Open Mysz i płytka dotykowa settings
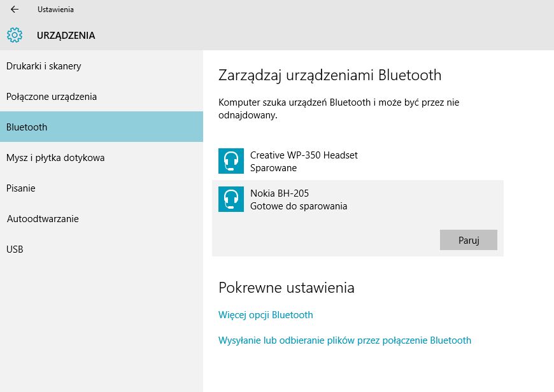 101,158
